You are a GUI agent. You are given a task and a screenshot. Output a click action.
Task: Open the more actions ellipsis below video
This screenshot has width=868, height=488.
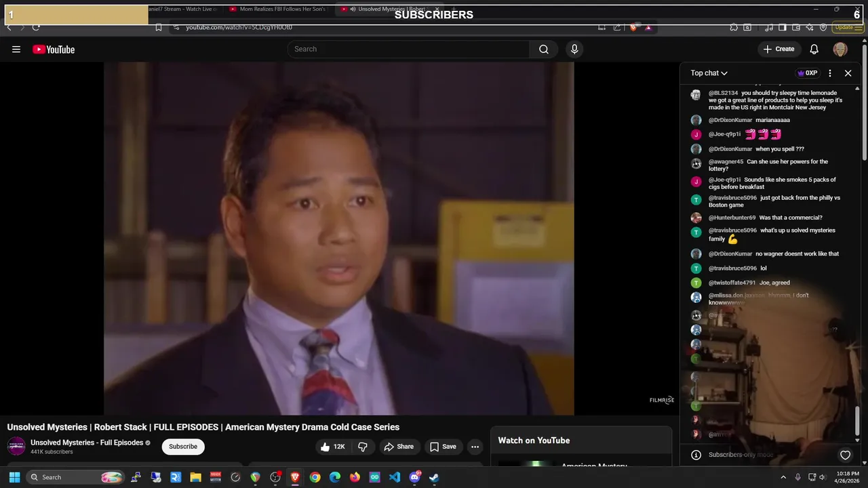coord(475,447)
